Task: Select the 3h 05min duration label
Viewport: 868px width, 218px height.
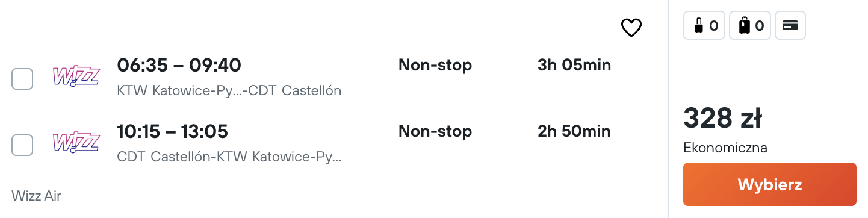Action: [x=574, y=65]
